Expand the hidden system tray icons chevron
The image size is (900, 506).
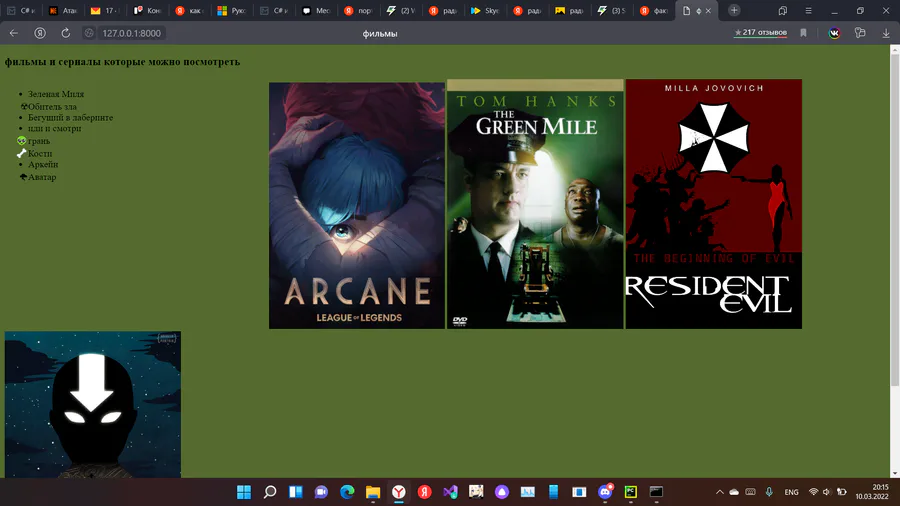(x=719, y=492)
